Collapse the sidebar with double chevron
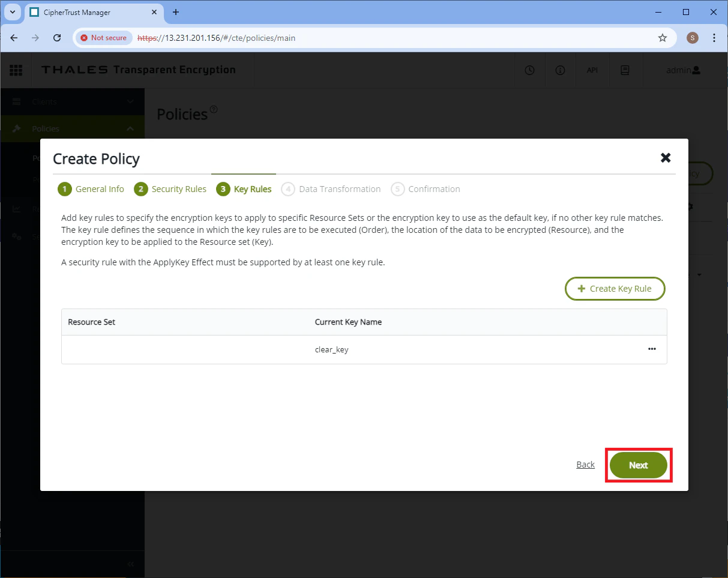The height and width of the screenshot is (578, 728). pyautogui.click(x=131, y=564)
